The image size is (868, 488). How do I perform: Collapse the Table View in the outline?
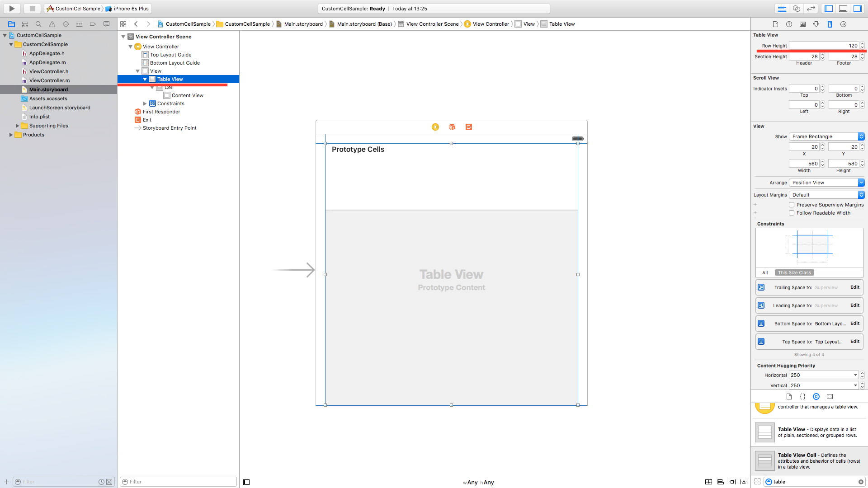[x=146, y=79]
